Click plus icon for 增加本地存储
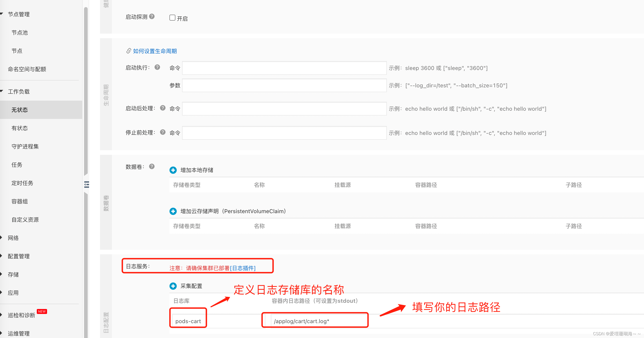The image size is (644, 338). pos(173,170)
